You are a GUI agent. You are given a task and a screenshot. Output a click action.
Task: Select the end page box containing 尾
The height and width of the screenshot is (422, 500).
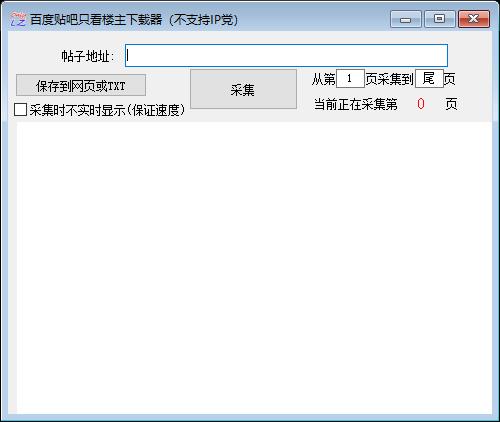(429, 79)
